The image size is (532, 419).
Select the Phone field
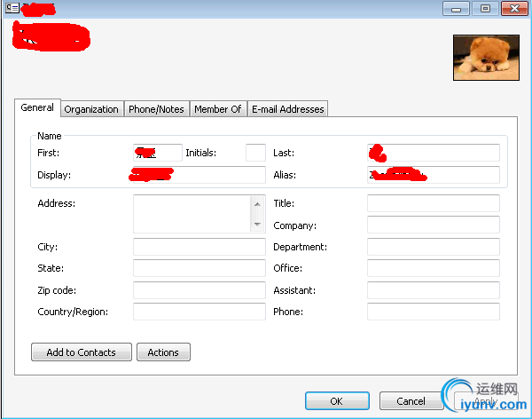coord(434,312)
